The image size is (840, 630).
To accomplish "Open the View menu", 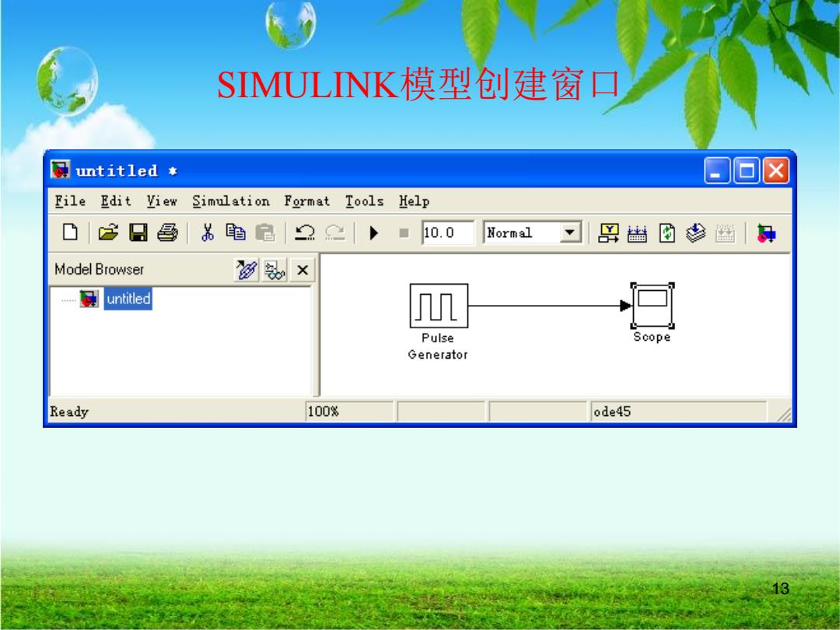I will click(x=162, y=201).
